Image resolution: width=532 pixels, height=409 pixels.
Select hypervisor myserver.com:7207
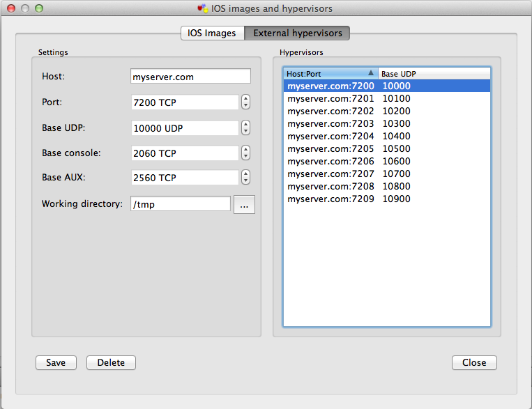pyautogui.click(x=330, y=173)
